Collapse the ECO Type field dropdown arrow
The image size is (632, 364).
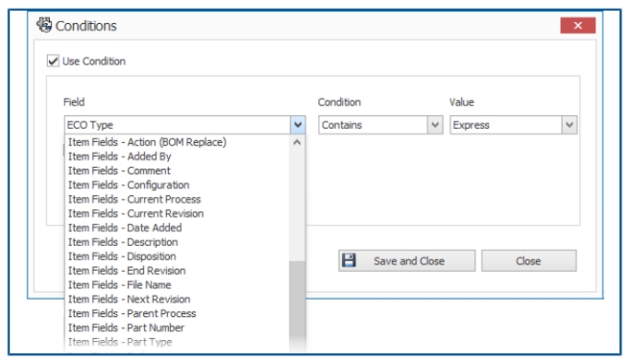(297, 124)
